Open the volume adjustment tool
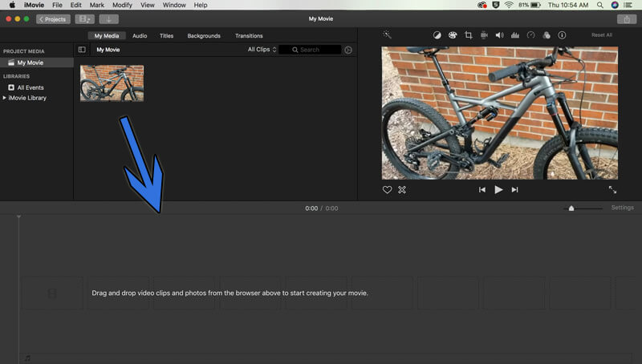The width and height of the screenshot is (642, 364). tap(499, 35)
